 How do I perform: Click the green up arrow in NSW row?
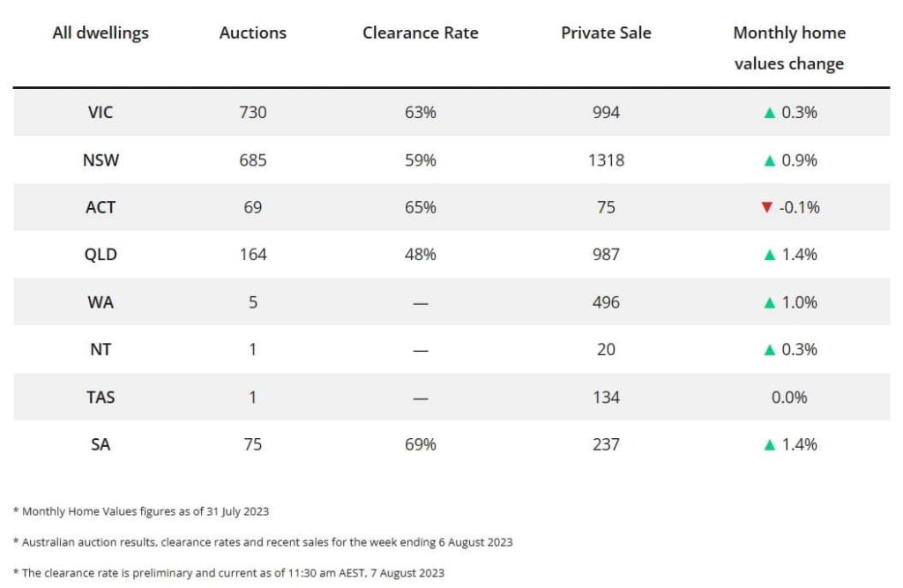click(x=769, y=160)
